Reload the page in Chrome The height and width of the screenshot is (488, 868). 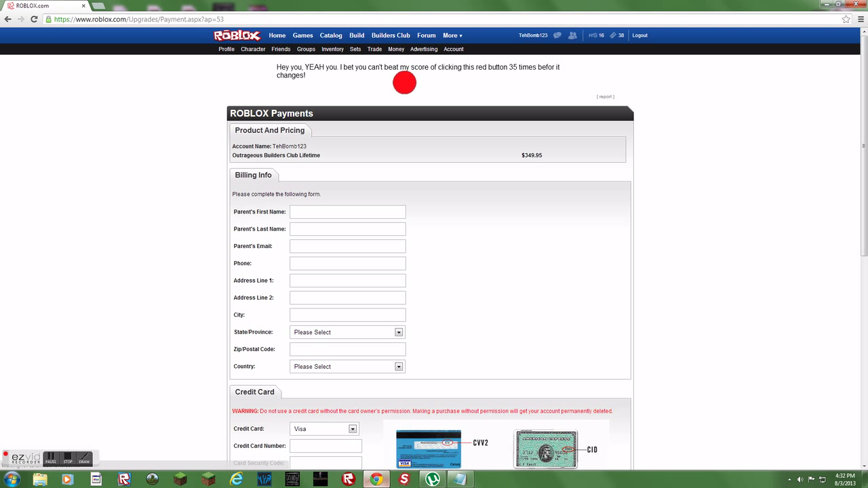[x=34, y=19]
